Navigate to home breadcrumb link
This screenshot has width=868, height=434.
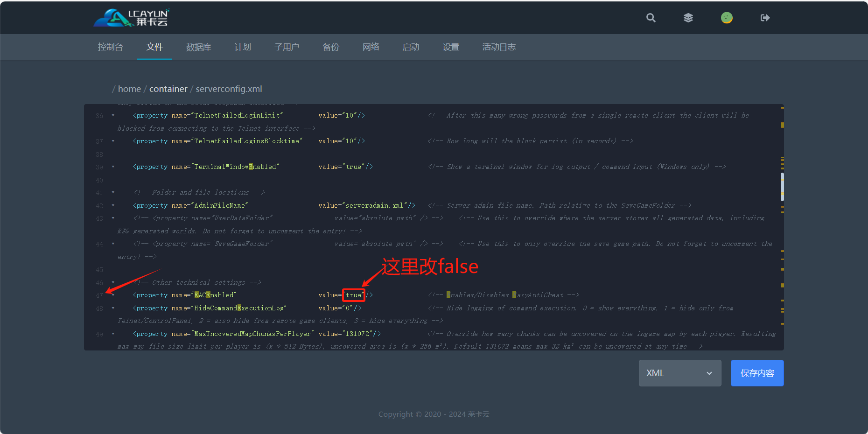129,89
